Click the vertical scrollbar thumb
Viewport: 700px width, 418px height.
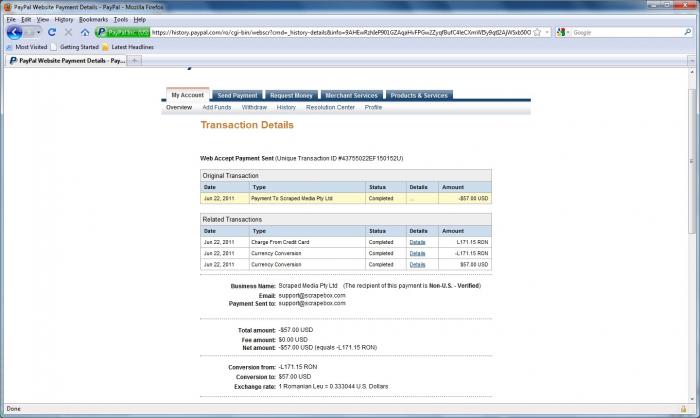pos(692,161)
